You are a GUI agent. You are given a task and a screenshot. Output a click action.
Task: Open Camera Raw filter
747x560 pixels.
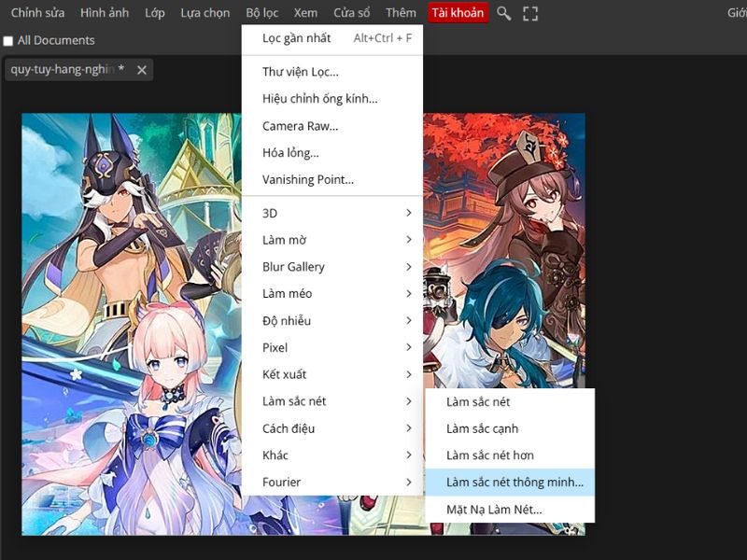[332, 126]
